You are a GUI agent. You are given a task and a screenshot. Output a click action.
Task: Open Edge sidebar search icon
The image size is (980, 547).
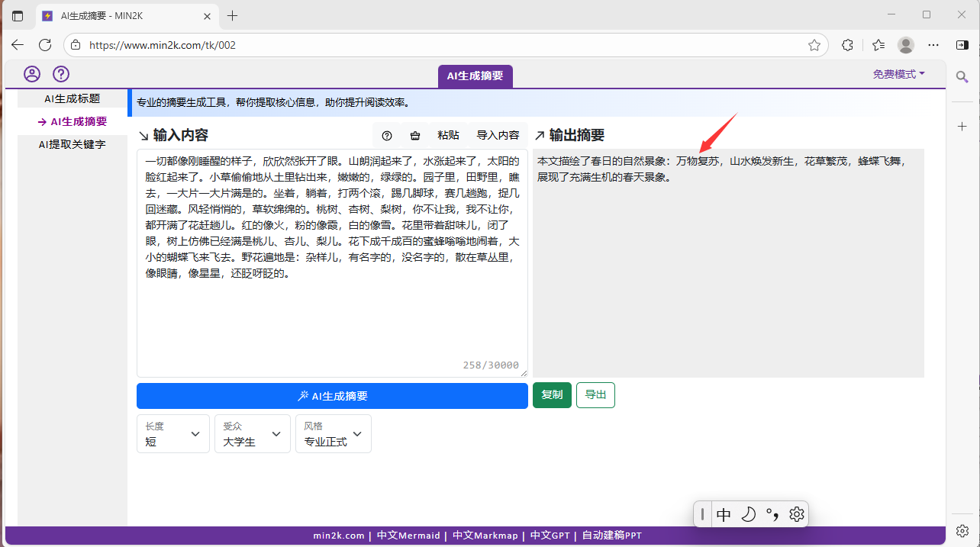tap(962, 77)
